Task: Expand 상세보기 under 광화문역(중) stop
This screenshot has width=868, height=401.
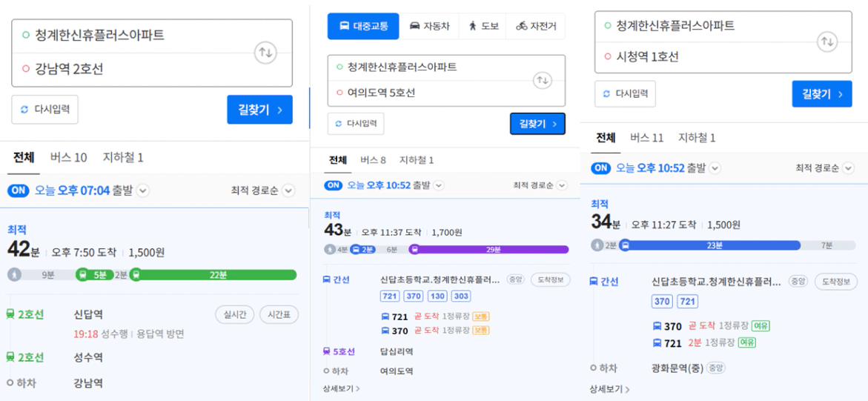Action: tap(609, 389)
